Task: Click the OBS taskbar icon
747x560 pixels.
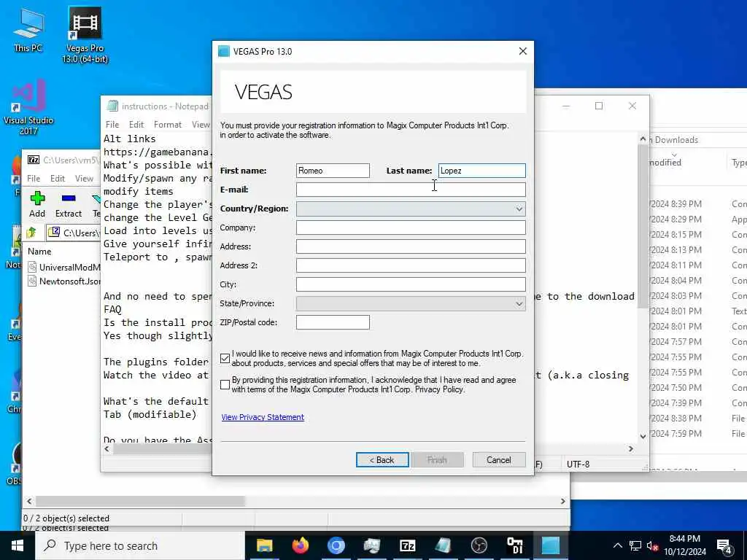Action: (479, 545)
